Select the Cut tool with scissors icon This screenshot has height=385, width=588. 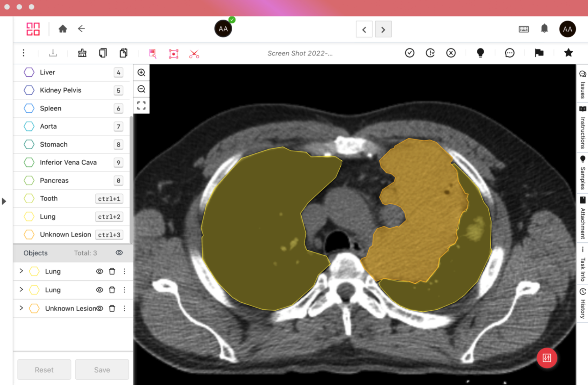tap(194, 53)
